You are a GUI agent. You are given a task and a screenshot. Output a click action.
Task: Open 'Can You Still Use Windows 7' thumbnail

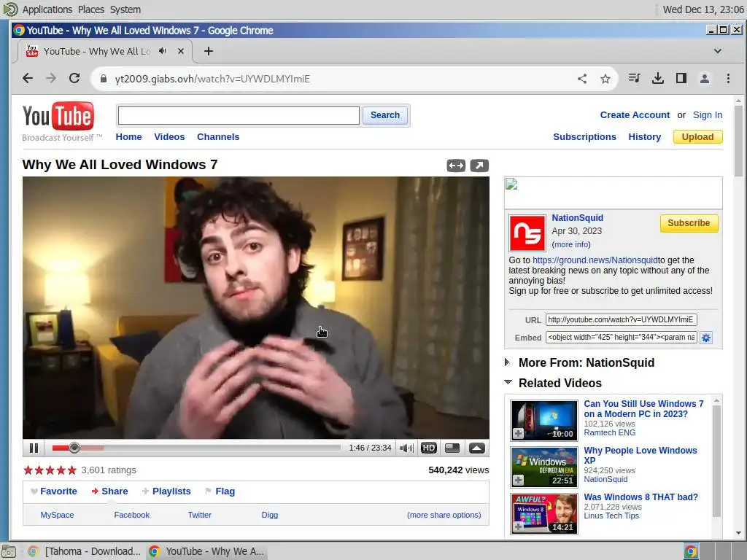coord(543,421)
